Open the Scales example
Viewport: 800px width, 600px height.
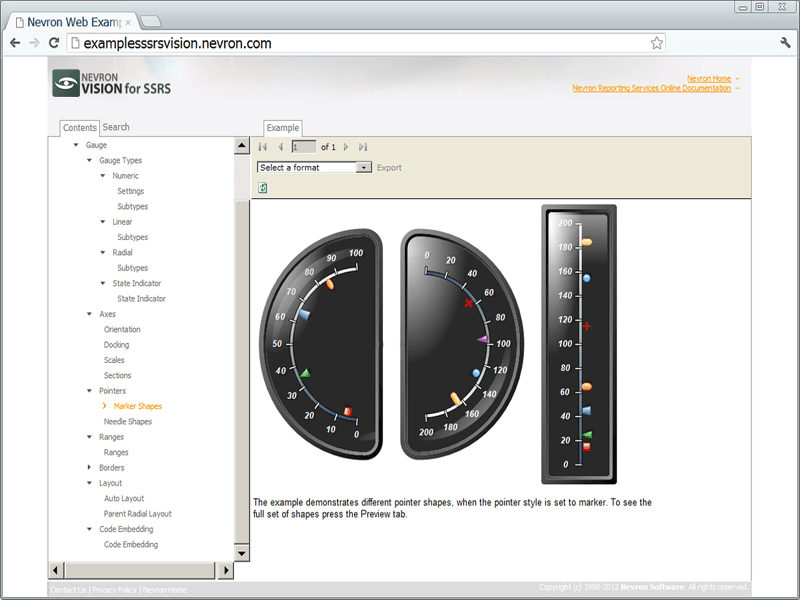[114, 360]
